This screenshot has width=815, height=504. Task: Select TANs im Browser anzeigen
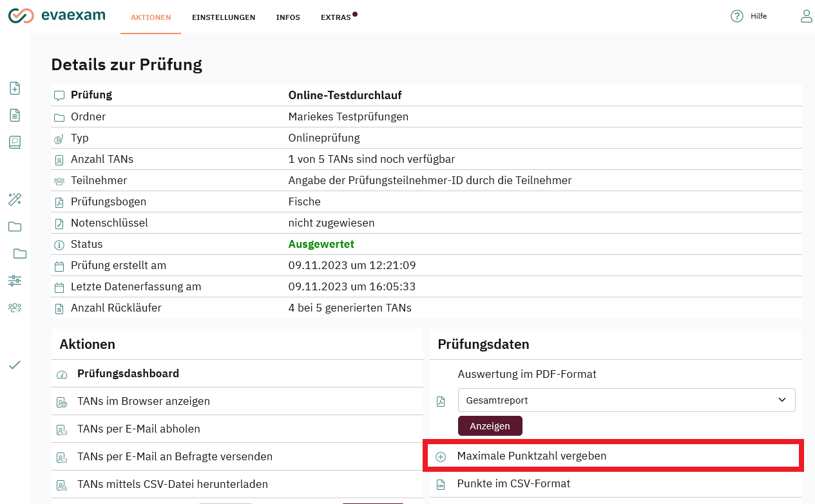(x=144, y=401)
